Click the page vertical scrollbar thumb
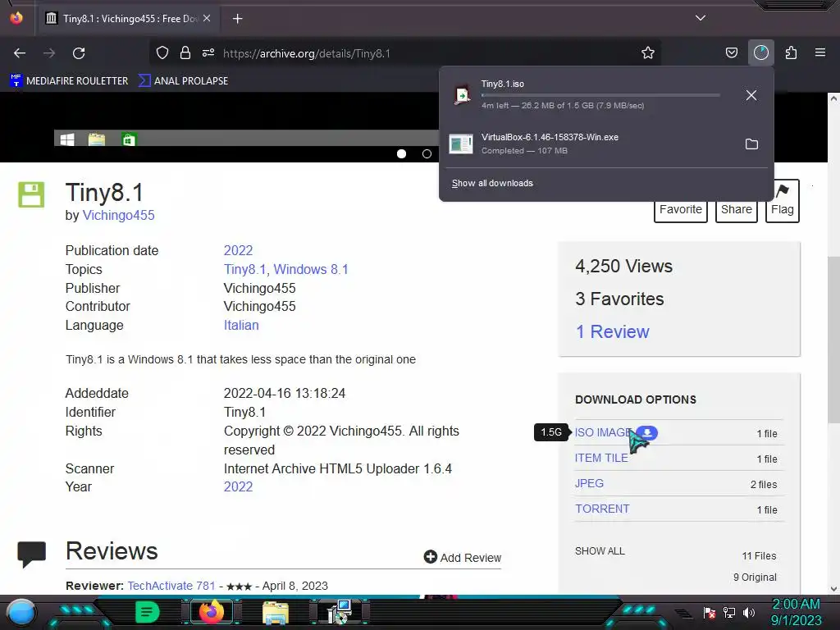The height and width of the screenshot is (630, 840). [833, 340]
